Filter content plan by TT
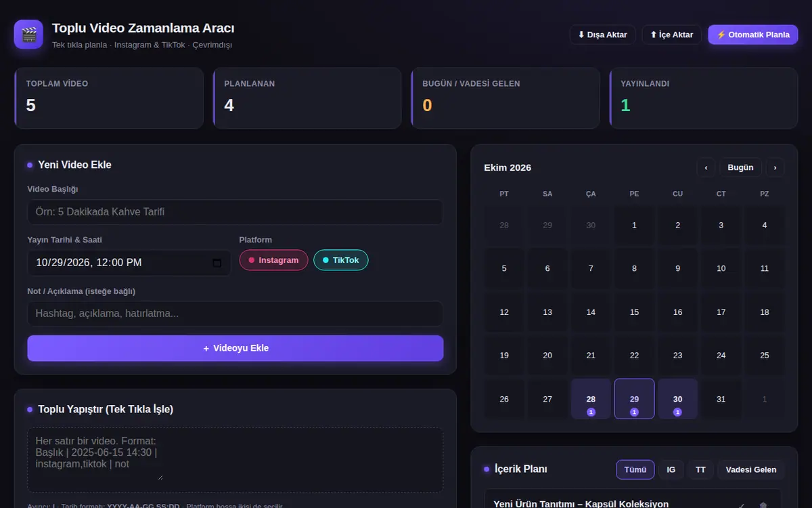 click(x=700, y=469)
